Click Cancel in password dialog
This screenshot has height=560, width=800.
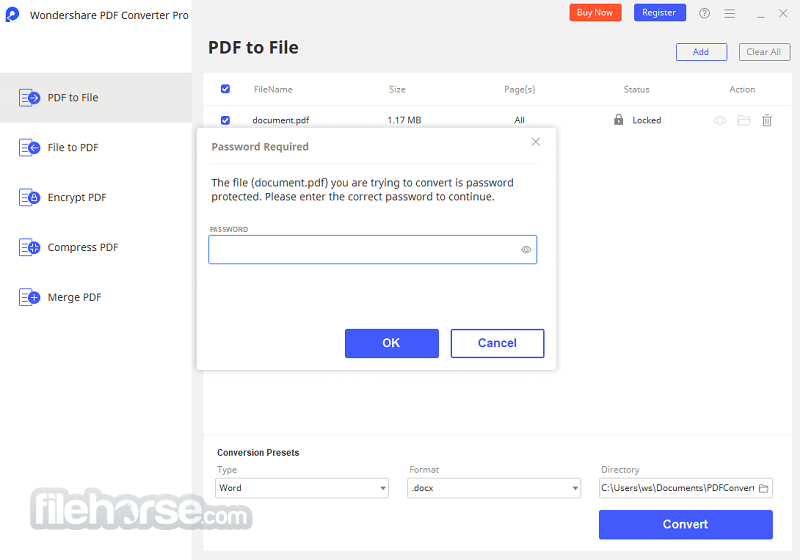(x=497, y=343)
